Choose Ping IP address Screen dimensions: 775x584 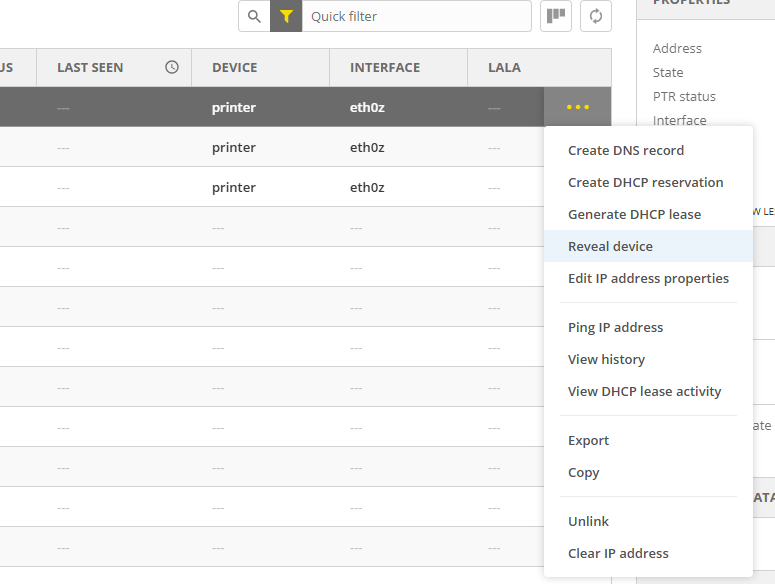click(x=615, y=327)
